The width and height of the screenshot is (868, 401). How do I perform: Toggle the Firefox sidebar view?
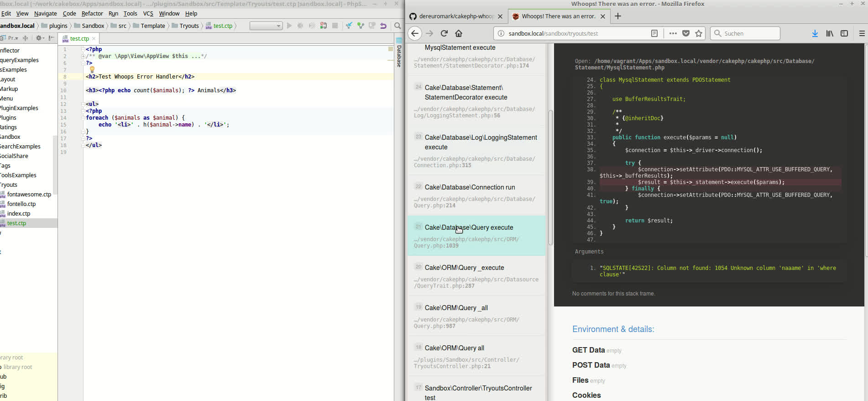pos(844,33)
